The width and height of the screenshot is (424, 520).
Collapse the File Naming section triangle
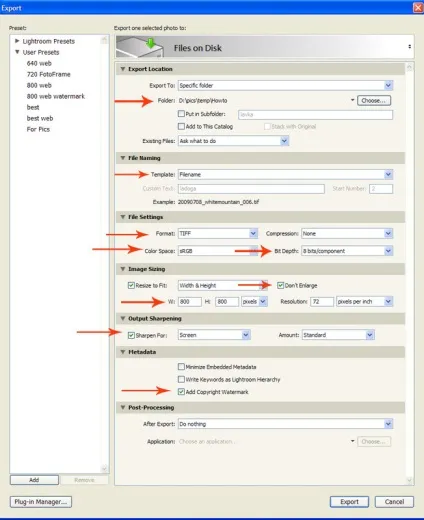coord(123,158)
